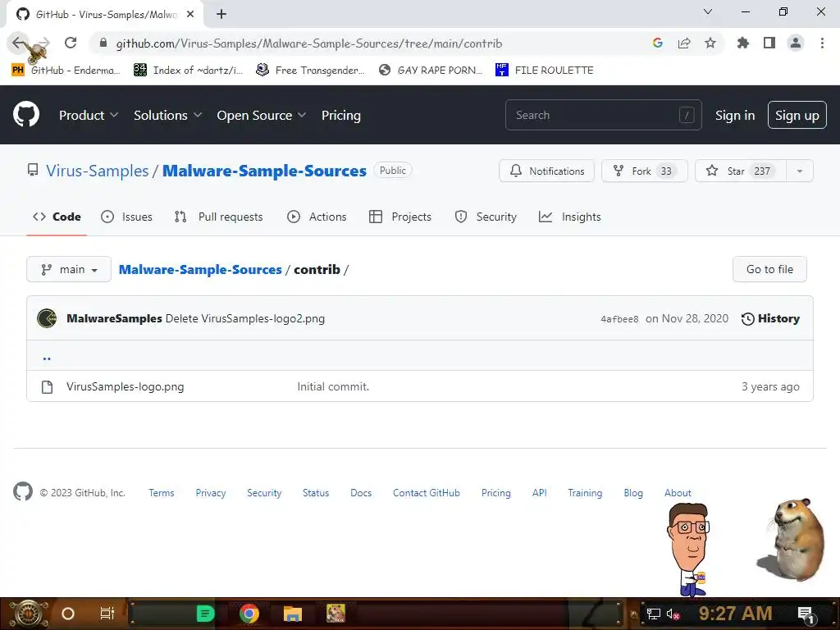Screen dimensions: 840x630
Task: View the commit History
Action: tap(770, 318)
